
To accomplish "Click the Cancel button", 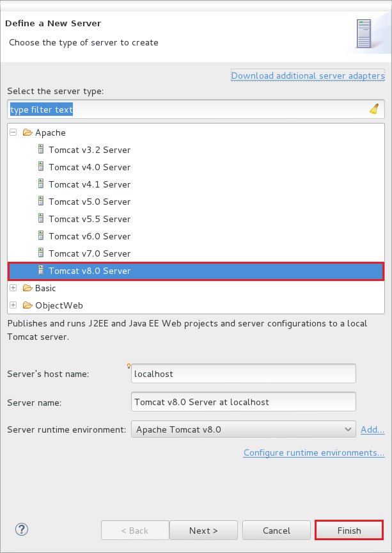I will pyautogui.click(x=276, y=531).
